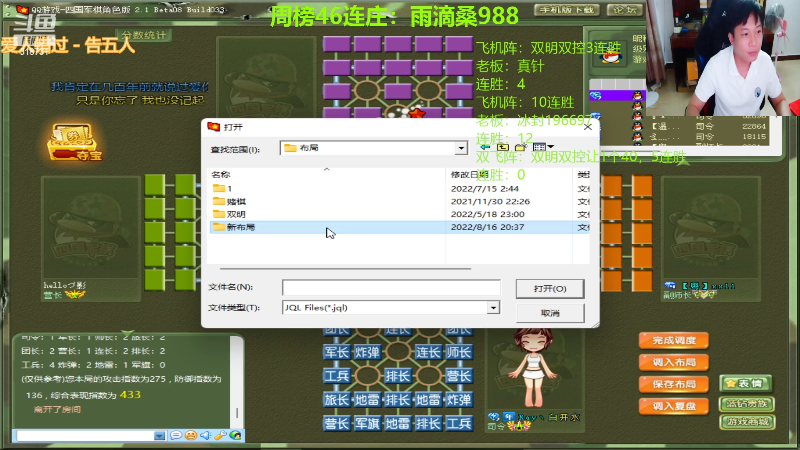Click the key tool icon in chat bar

point(220,435)
